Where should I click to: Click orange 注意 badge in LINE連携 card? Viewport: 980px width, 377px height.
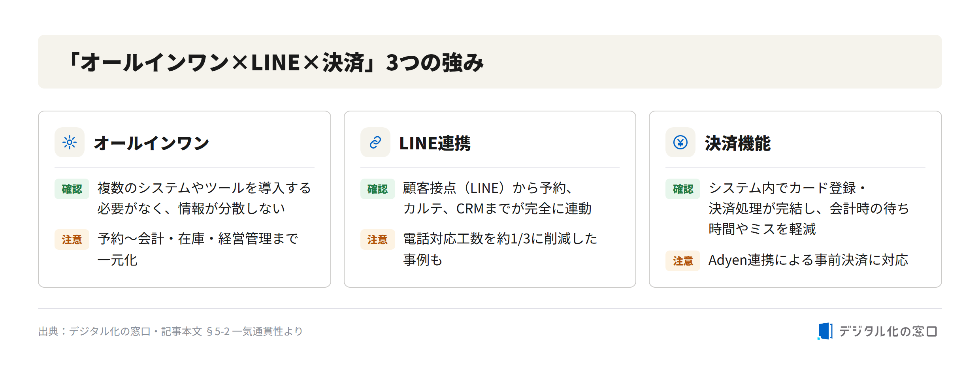377,239
